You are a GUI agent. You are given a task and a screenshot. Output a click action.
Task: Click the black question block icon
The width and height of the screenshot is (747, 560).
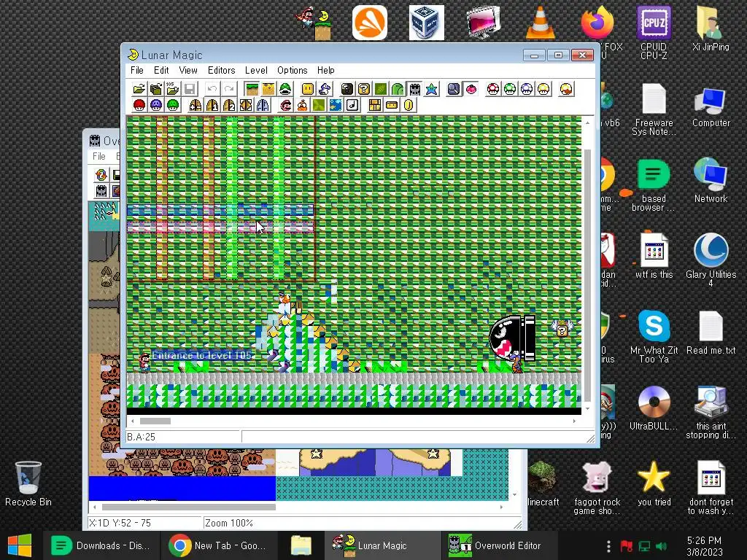[347, 89]
